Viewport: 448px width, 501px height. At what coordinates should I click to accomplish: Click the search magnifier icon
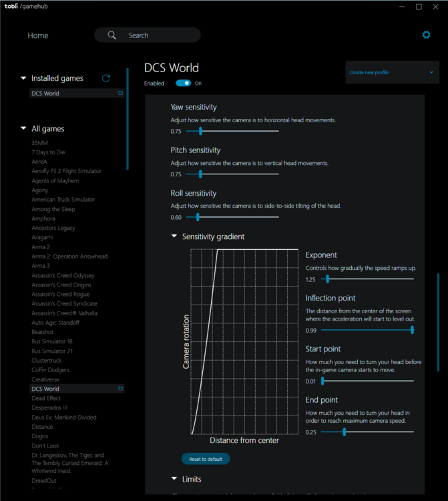112,35
